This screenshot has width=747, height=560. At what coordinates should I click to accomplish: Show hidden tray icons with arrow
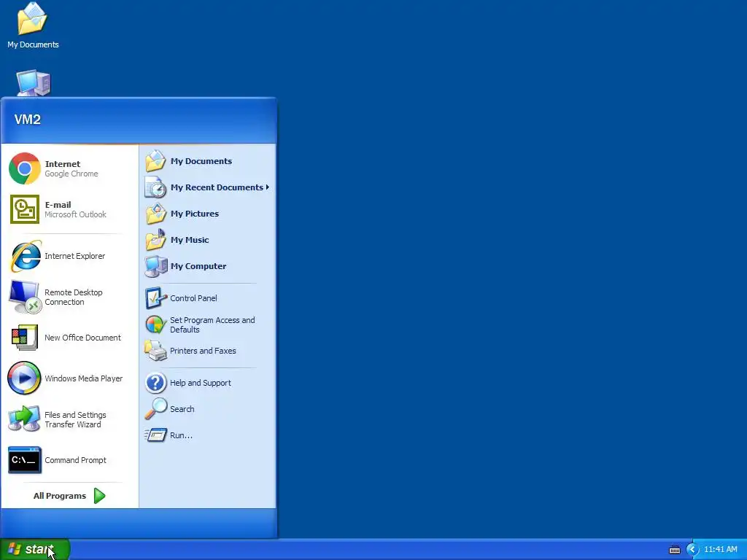(x=692, y=550)
